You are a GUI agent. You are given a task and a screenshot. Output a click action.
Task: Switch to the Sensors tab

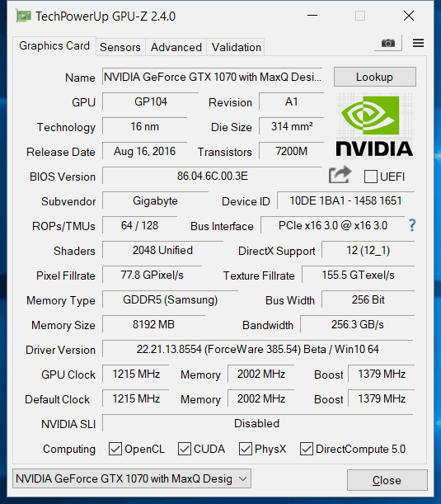point(120,47)
